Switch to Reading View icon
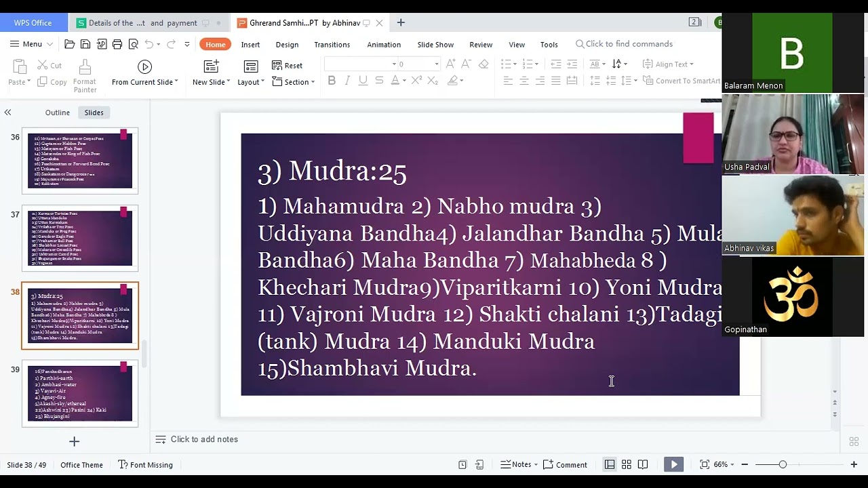The image size is (868, 488). (643, 464)
